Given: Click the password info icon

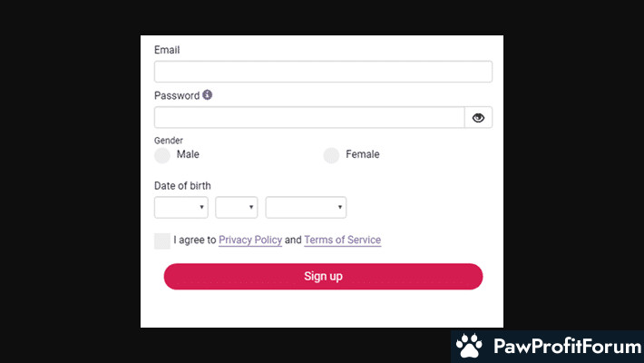Looking at the screenshot, I should coord(208,94).
